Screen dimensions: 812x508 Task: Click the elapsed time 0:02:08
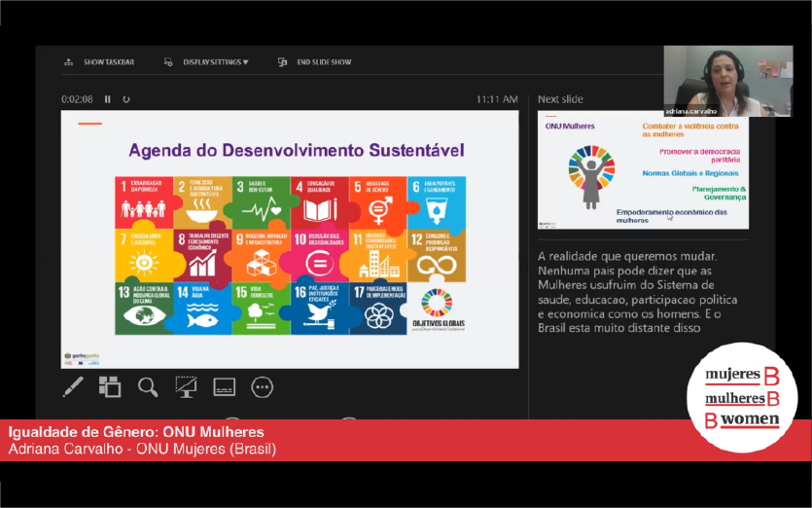[77, 99]
